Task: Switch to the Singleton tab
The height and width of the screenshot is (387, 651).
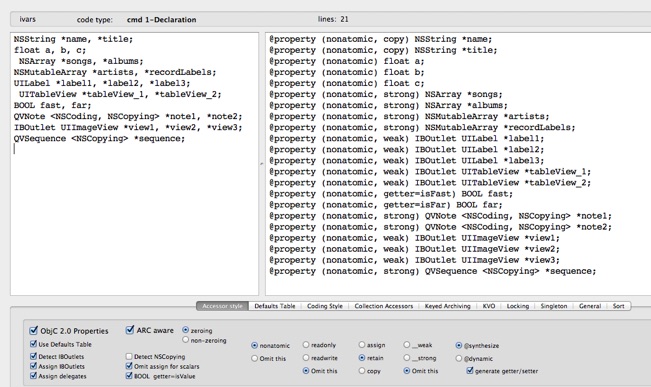Action: (554, 306)
